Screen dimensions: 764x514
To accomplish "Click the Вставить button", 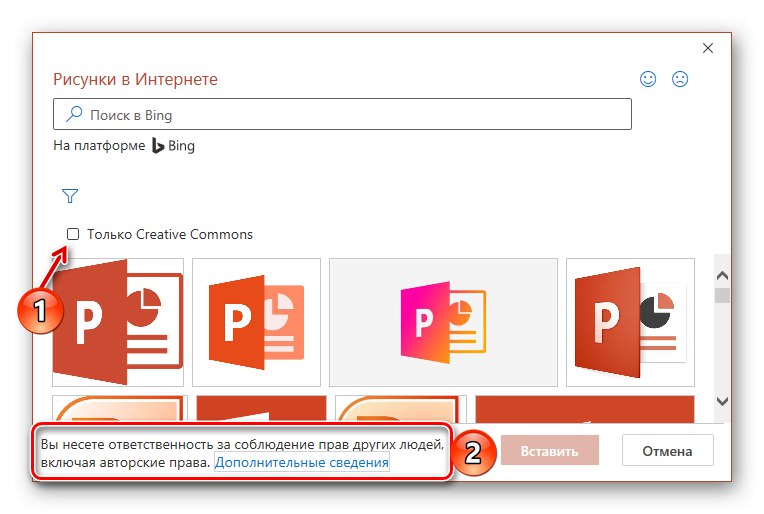I will tap(550, 451).
